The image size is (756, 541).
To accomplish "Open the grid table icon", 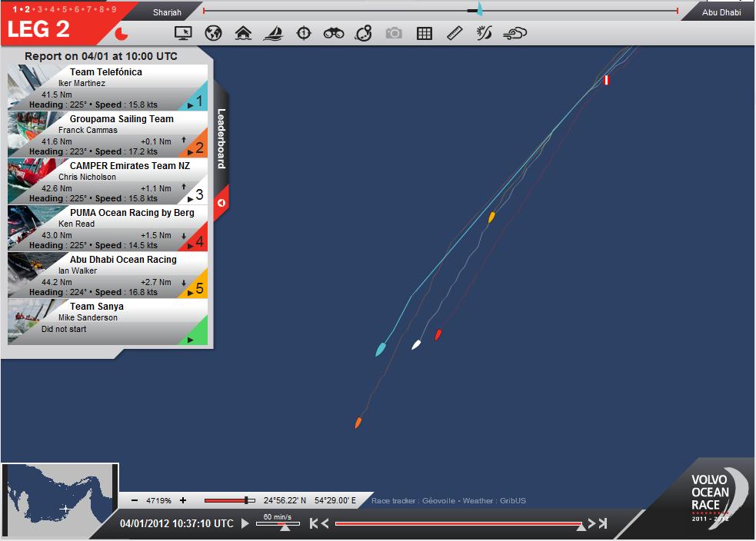I will (425, 33).
